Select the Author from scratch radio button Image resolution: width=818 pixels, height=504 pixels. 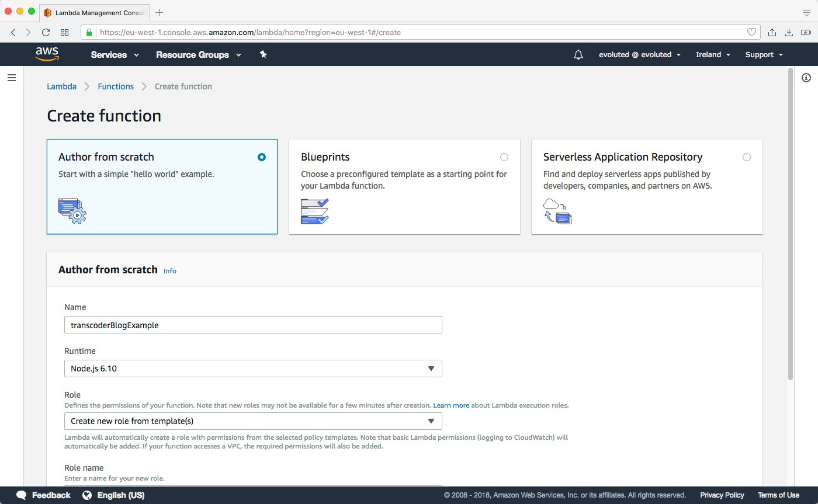coord(261,157)
